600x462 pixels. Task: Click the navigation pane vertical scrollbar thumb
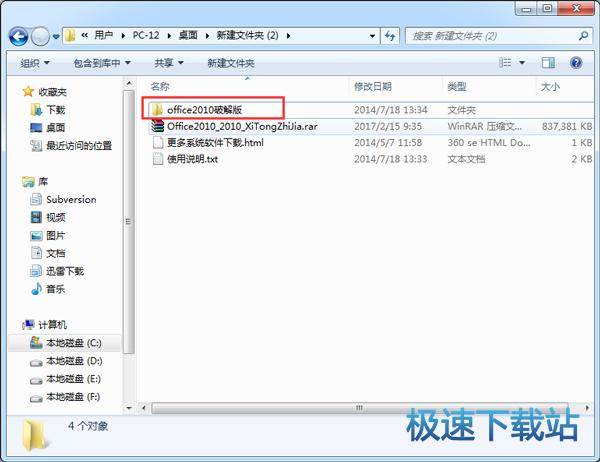coord(129,222)
